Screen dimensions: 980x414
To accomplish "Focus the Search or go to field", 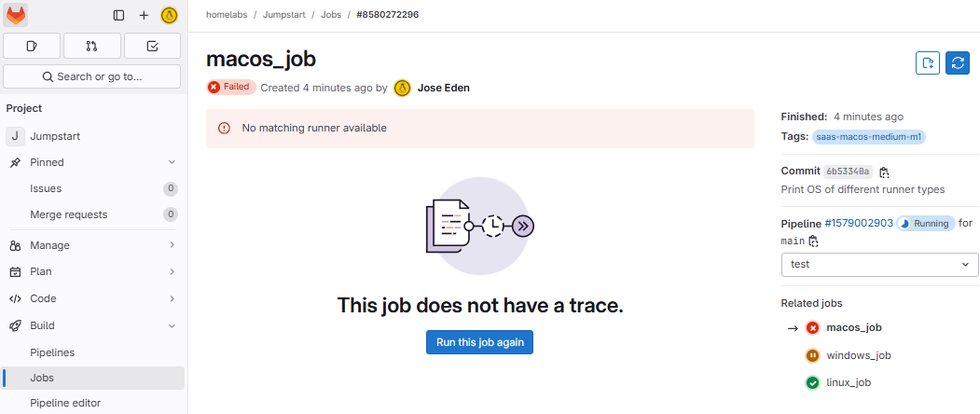I will (x=92, y=76).
